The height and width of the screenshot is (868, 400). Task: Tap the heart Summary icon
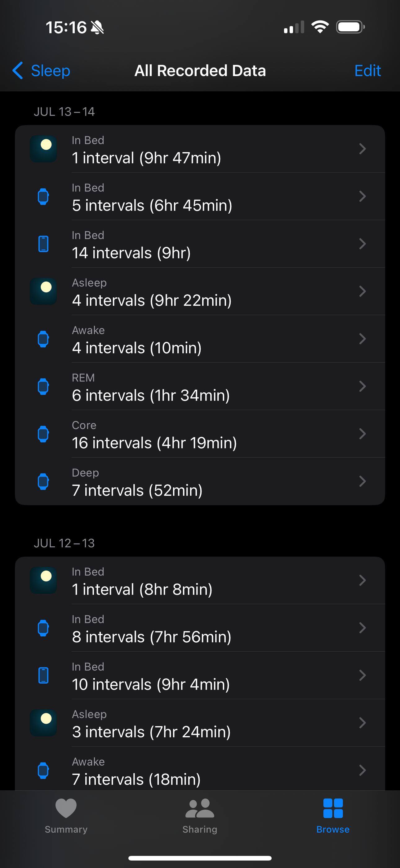point(66,808)
